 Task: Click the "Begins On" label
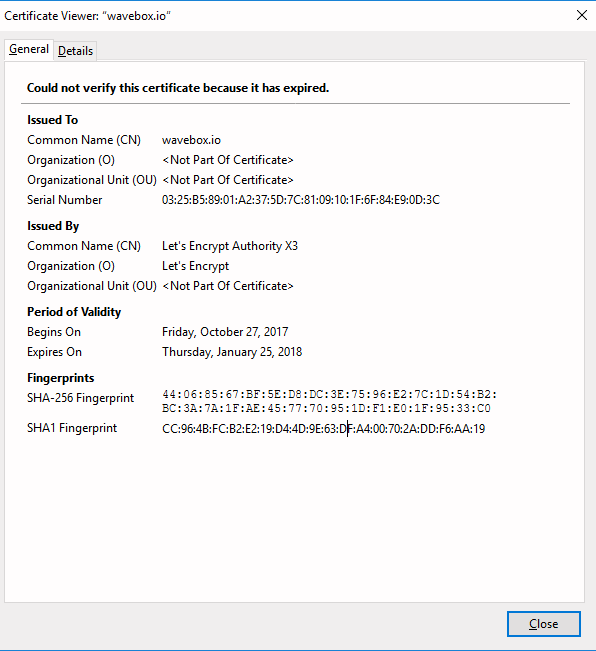pos(54,332)
